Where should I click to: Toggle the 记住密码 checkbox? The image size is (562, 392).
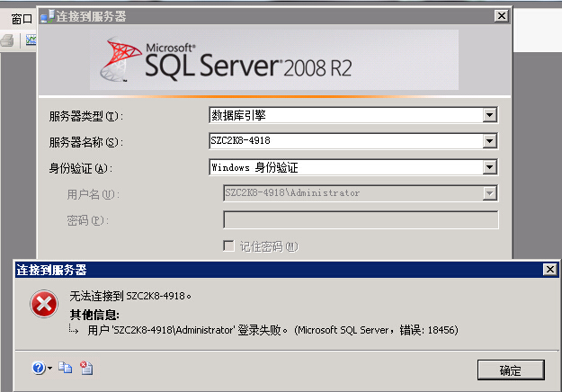pyautogui.click(x=228, y=246)
